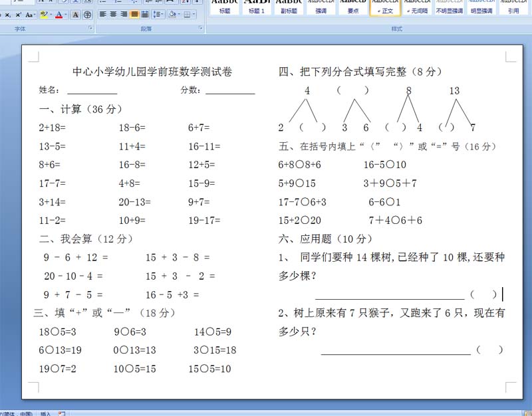Align text right

click(124, 15)
